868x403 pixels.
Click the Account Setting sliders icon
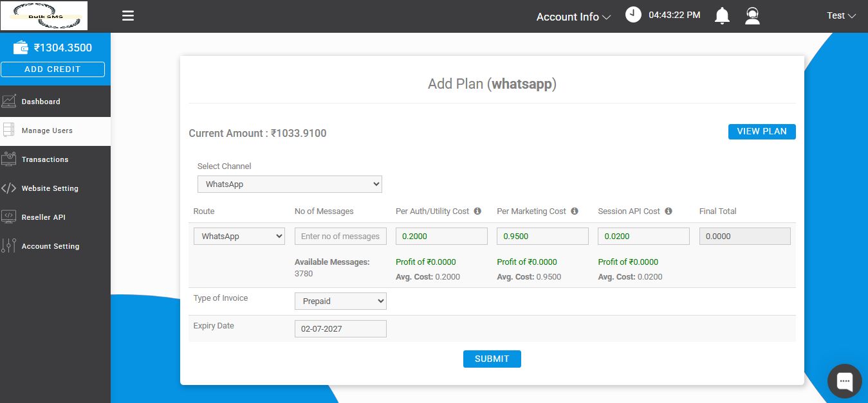pyautogui.click(x=9, y=246)
